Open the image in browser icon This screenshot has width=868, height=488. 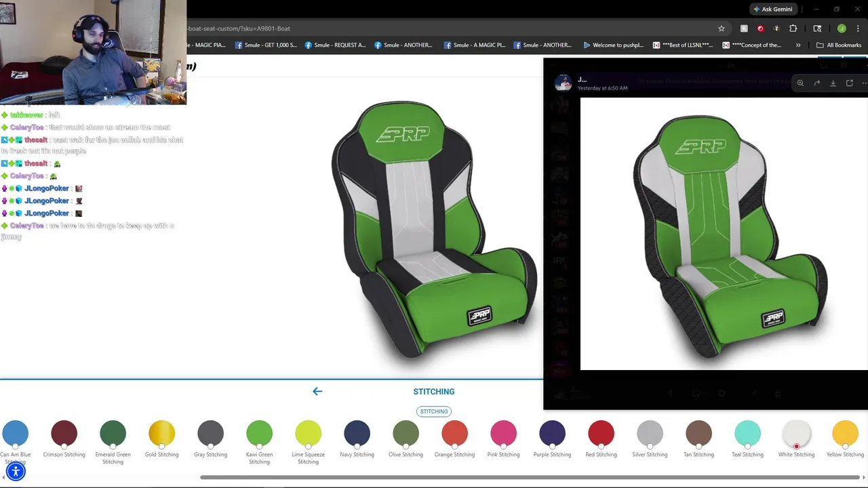850,83
